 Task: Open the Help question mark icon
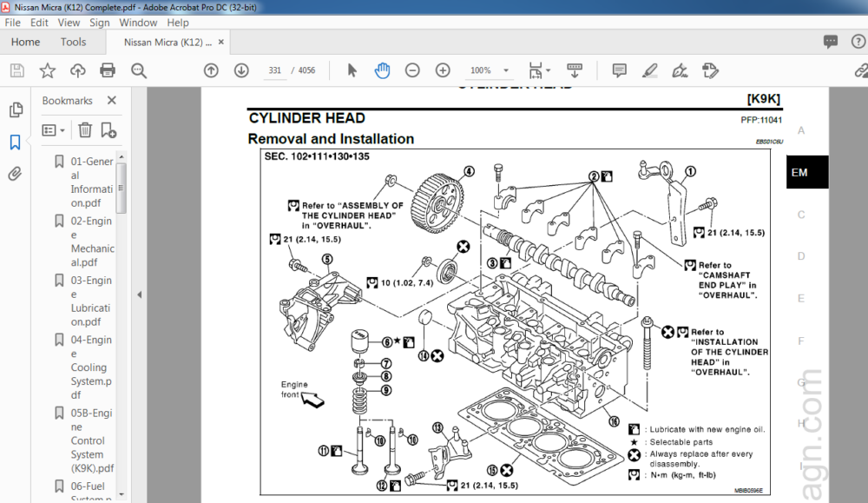tap(858, 42)
